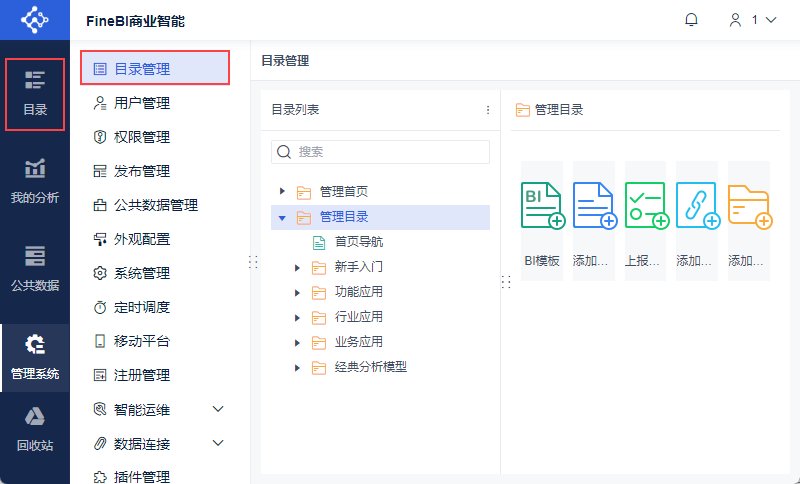Open 公共数据 in left sidebar

[x=35, y=268]
